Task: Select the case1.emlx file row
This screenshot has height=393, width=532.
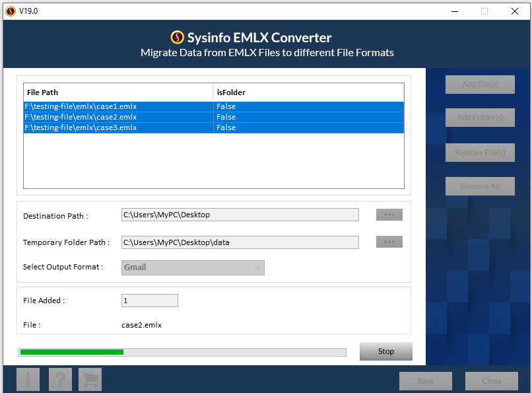Action: click(119, 106)
